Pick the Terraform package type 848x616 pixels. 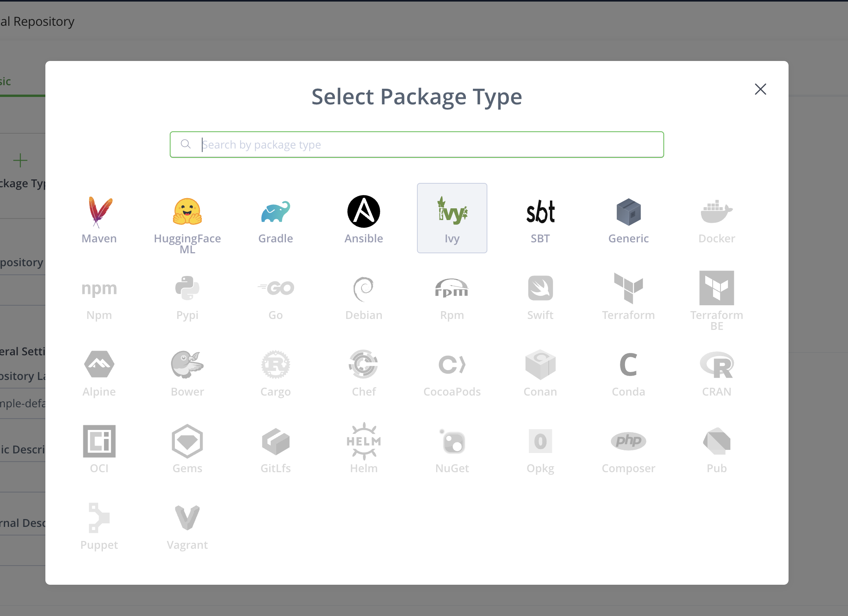coord(629,295)
